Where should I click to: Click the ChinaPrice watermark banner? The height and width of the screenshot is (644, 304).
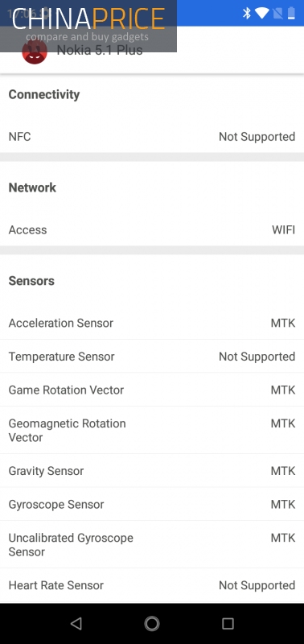coord(88,26)
